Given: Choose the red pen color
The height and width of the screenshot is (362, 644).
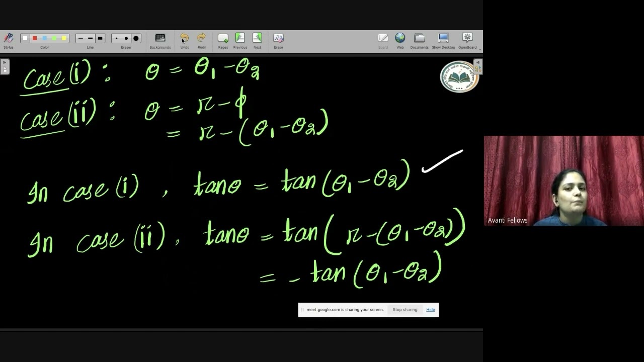Looking at the screenshot, I should (x=35, y=38).
